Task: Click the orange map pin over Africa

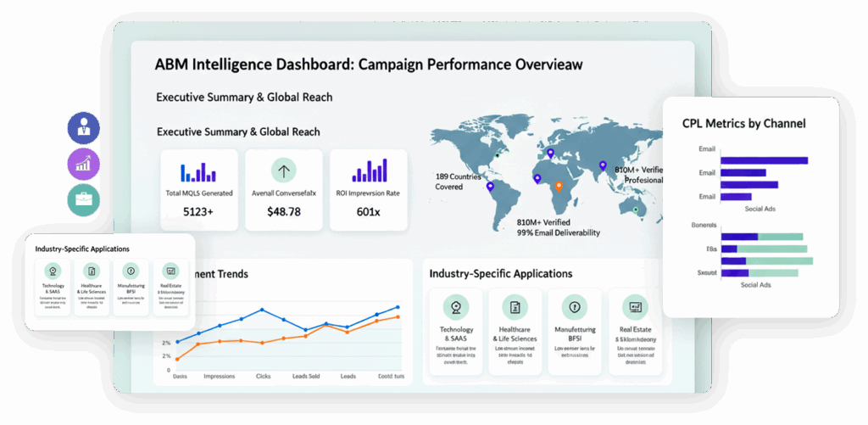Action: point(558,186)
